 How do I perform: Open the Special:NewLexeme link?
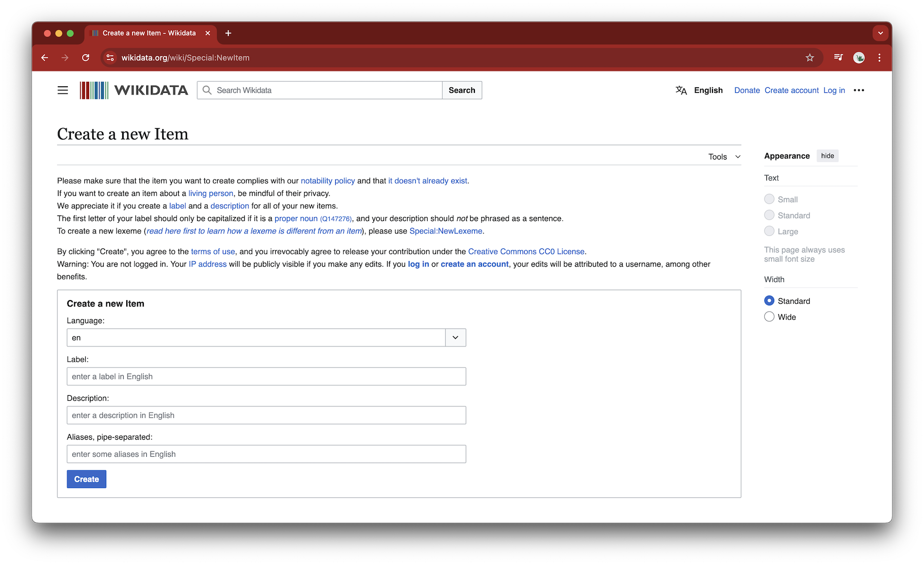[446, 231]
